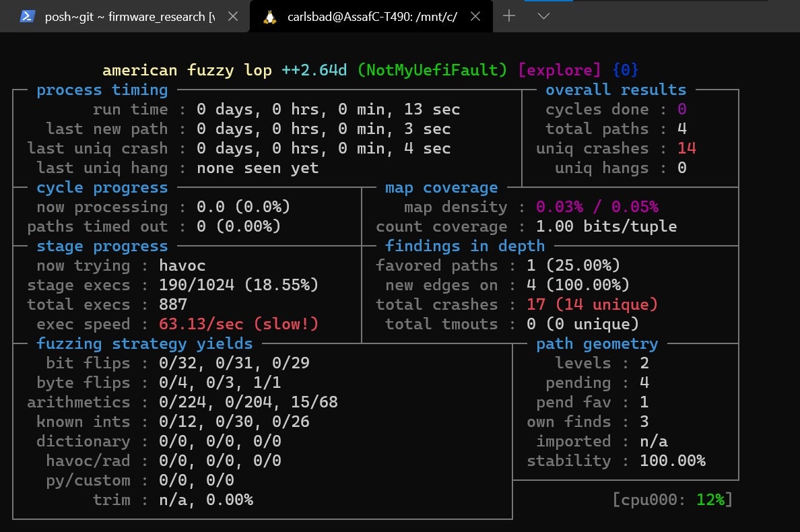
Task: Click the green cpu000 12% indicator
Action: click(x=710, y=500)
